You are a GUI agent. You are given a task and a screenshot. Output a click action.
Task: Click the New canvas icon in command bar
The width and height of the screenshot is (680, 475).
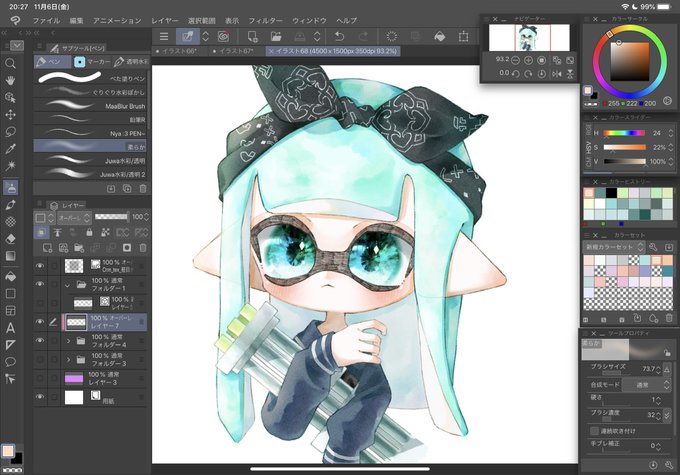coord(252,36)
